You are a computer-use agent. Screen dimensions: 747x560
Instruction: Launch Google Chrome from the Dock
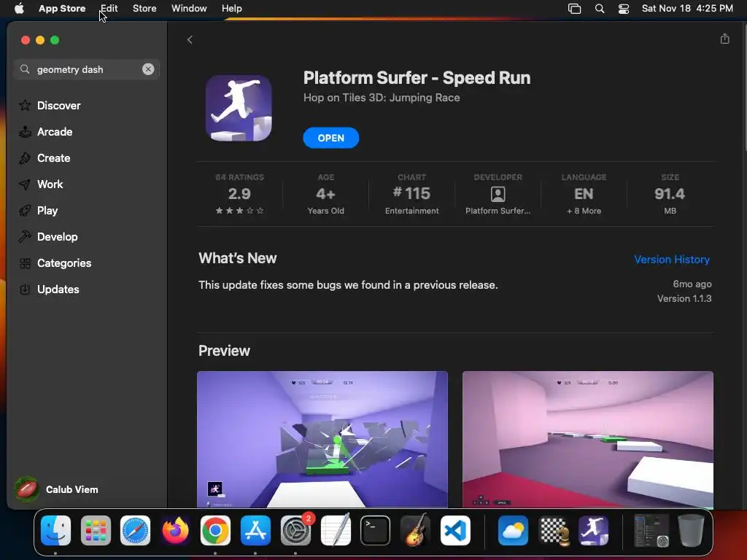[x=215, y=530]
